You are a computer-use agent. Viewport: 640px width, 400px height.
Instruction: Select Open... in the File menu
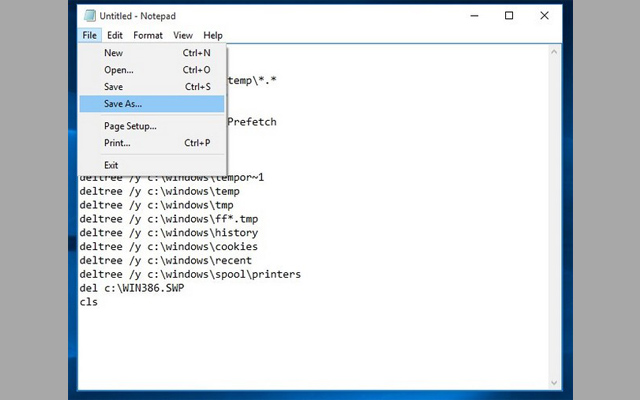coord(119,70)
